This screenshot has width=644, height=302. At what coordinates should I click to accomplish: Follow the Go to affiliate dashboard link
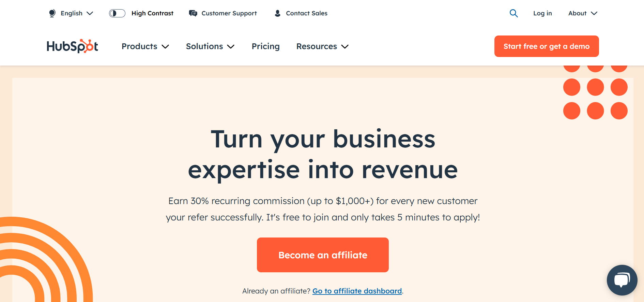357,291
